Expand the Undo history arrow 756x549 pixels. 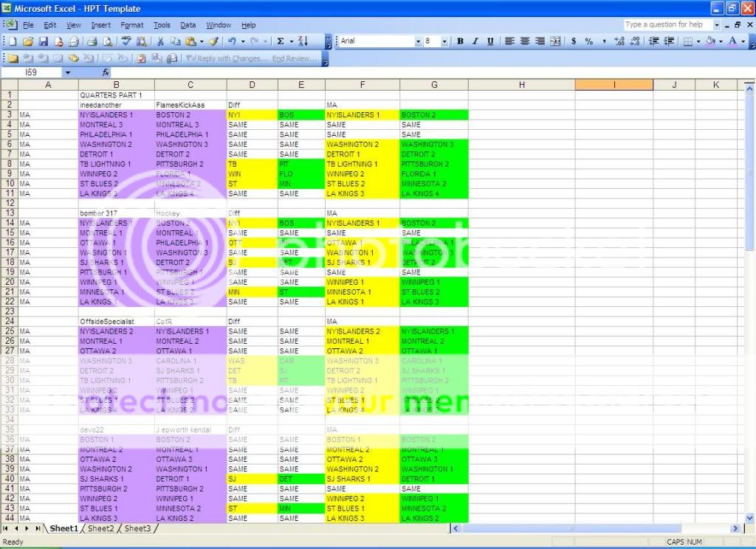pyautogui.click(x=242, y=41)
